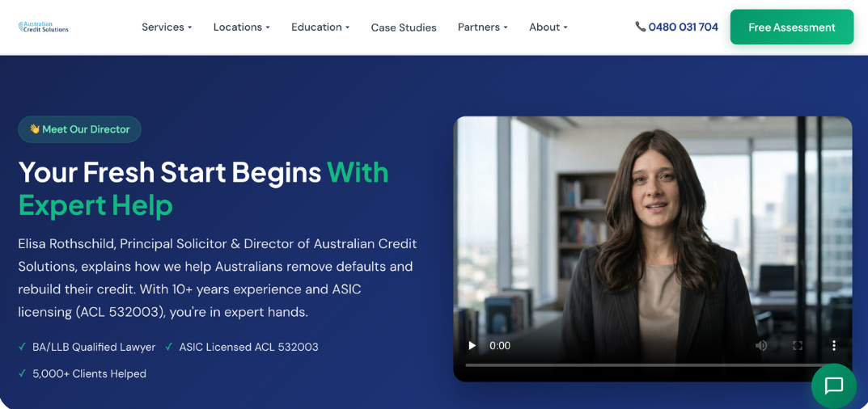This screenshot has width=868, height=409.
Task: Click the 'BA/LLB Qualified Lawyer' text
Action: [x=94, y=347]
